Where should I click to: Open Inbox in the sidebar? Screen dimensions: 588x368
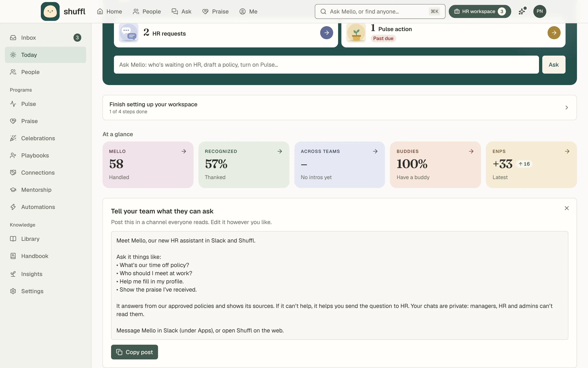point(46,38)
